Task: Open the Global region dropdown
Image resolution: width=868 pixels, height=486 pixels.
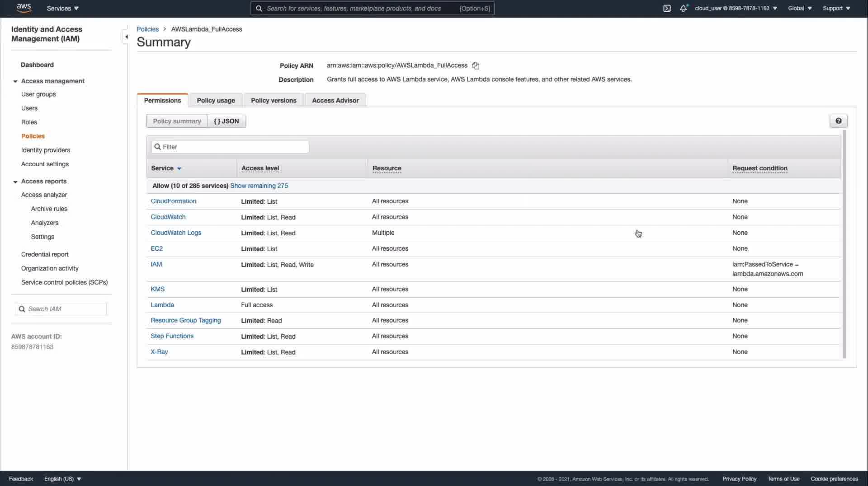Action: 800,9
